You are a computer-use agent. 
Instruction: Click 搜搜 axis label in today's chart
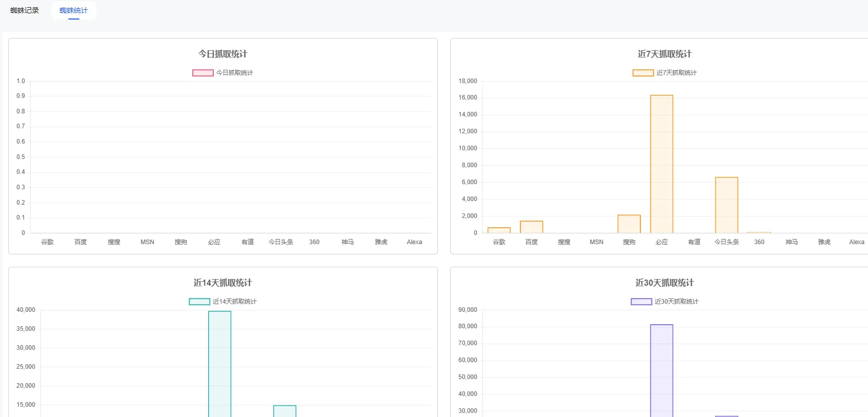pyautogui.click(x=114, y=242)
